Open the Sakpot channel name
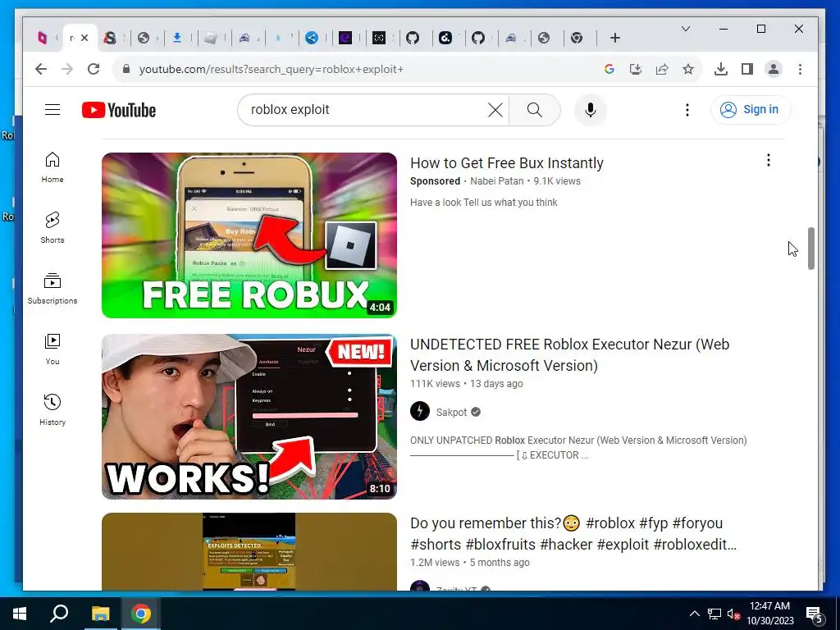The height and width of the screenshot is (630, 840). tap(451, 412)
